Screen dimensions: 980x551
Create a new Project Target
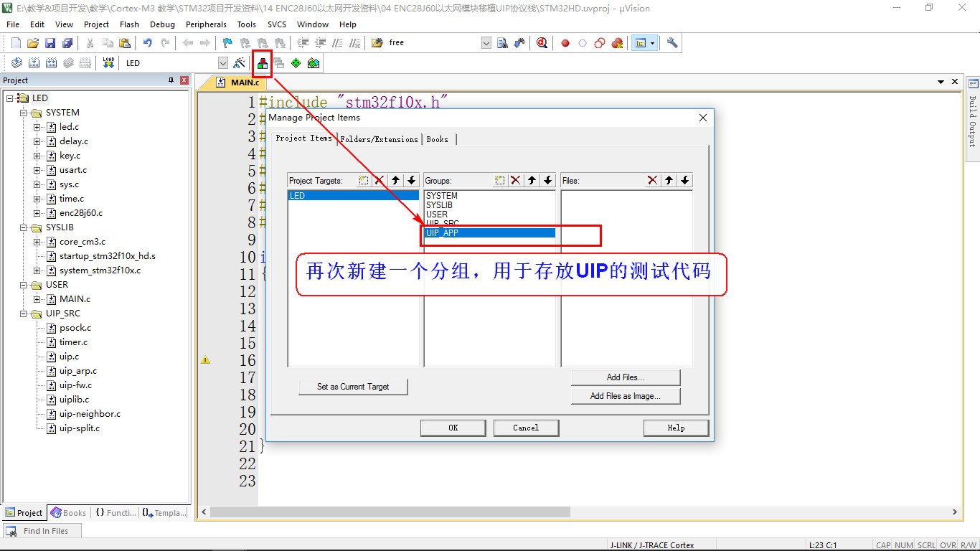(364, 181)
